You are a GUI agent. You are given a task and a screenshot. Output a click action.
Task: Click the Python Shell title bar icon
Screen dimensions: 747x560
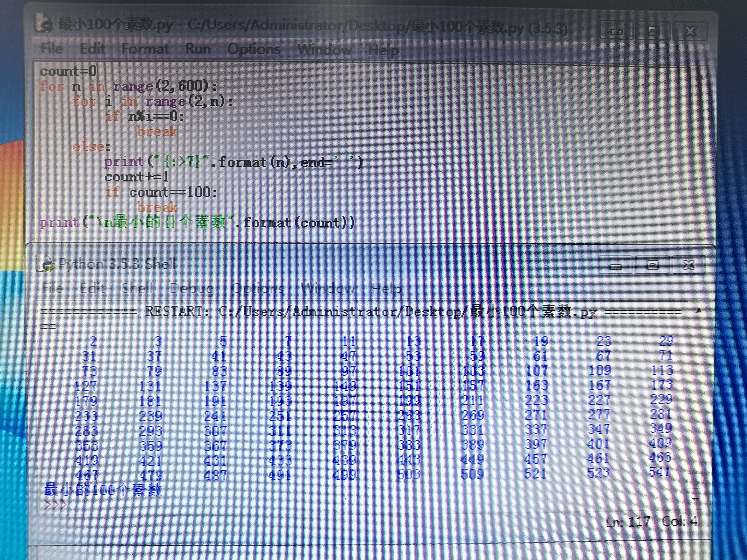pyautogui.click(x=46, y=264)
